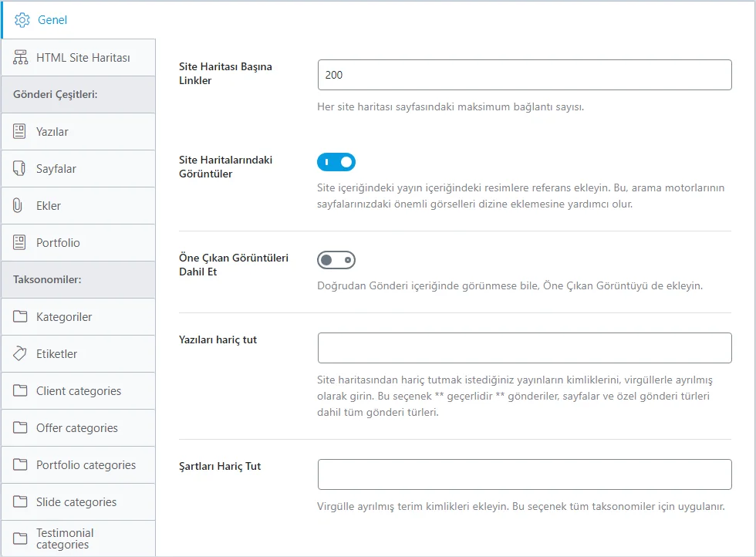Click the Ekler paperclip icon

coord(18,205)
